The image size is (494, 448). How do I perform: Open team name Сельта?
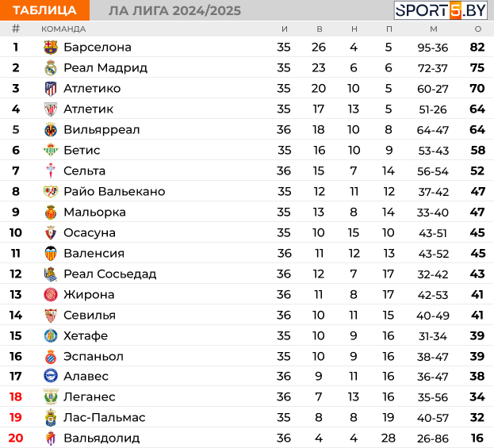84,170
